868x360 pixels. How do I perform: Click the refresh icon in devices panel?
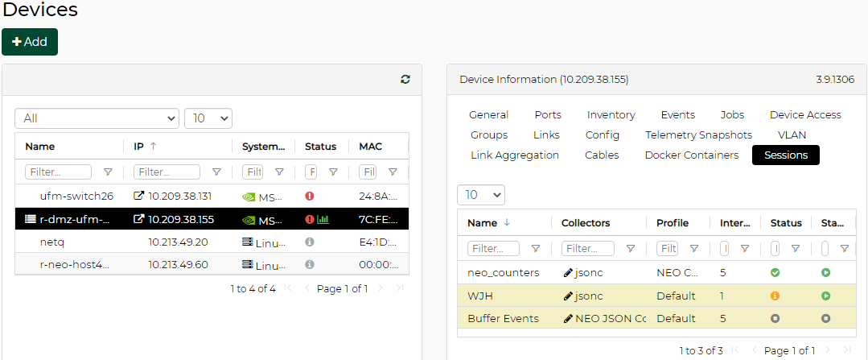click(405, 79)
